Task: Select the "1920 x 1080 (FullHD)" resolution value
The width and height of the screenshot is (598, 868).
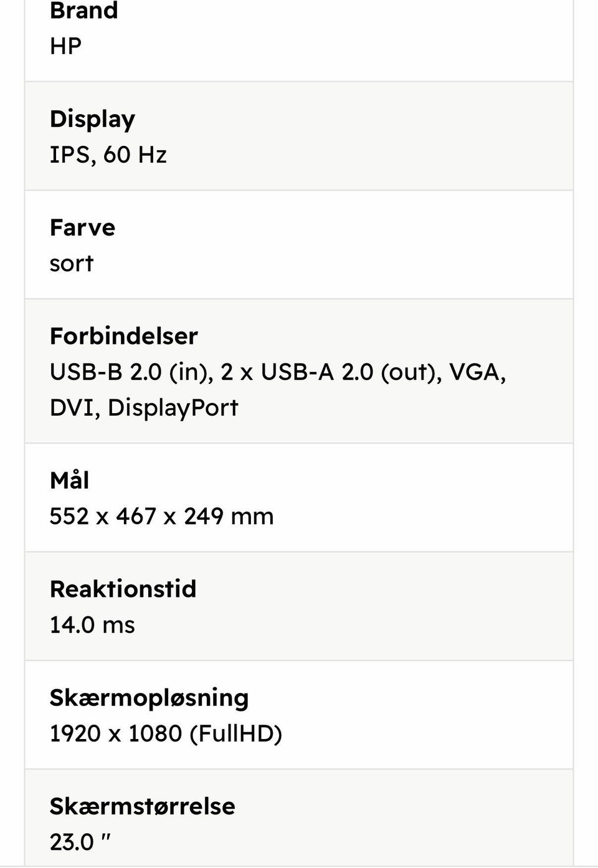Action: pyautogui.click(x=166, y=733)
